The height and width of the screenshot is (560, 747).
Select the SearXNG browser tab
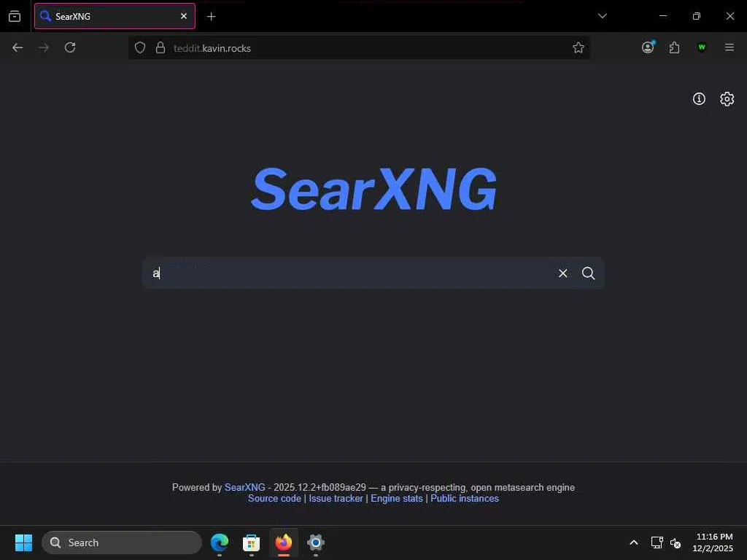coord(115,16)
